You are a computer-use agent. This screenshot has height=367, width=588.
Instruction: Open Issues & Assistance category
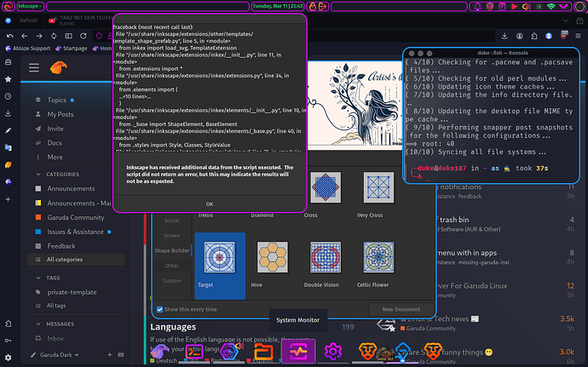(75, 232)
